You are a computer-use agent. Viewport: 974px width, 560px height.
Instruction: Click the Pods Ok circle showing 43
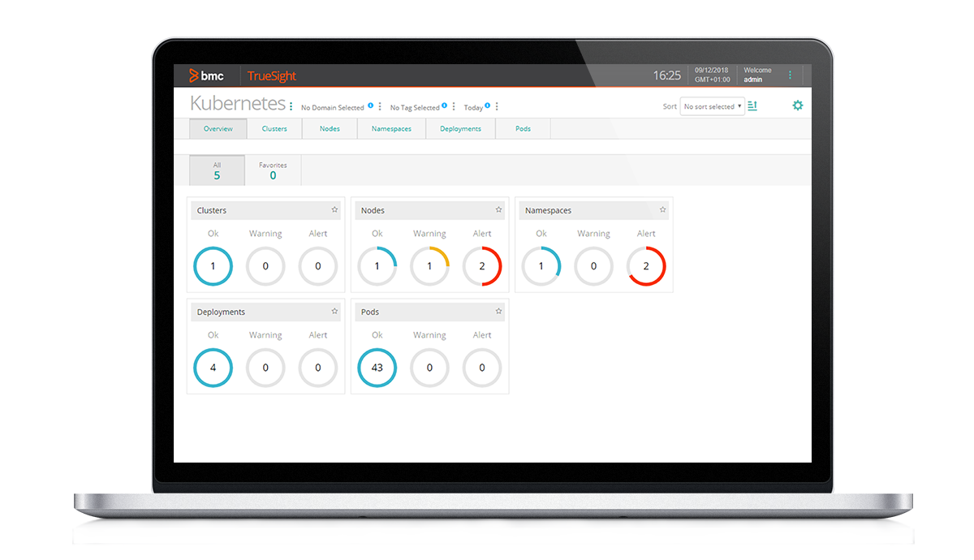point(377,368)
